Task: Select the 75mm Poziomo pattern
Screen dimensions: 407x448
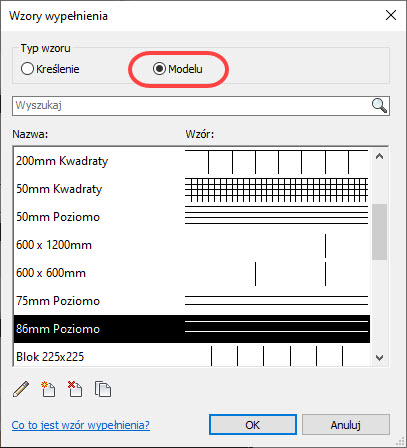Action: click(x=192, y=301)
